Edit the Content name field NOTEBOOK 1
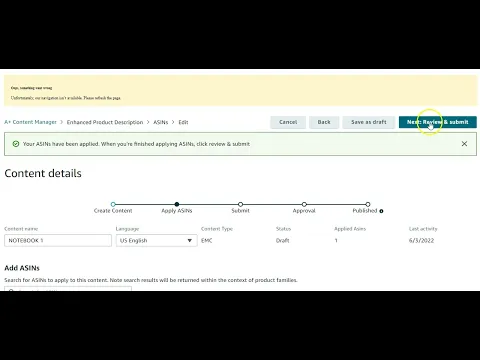 click(x=58, y=240)
